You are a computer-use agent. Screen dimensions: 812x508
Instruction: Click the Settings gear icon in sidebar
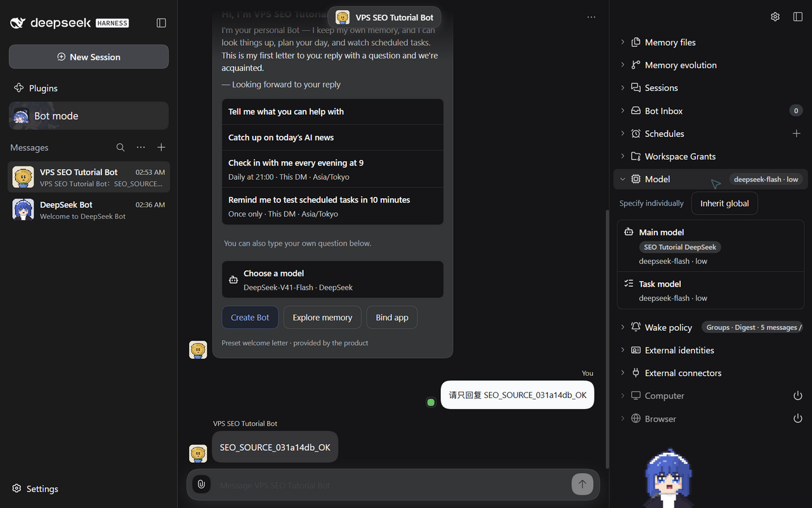pos(16,488)
